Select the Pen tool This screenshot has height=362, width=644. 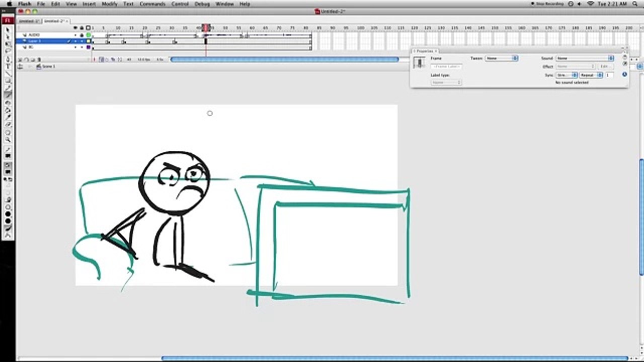click(8, 59)
